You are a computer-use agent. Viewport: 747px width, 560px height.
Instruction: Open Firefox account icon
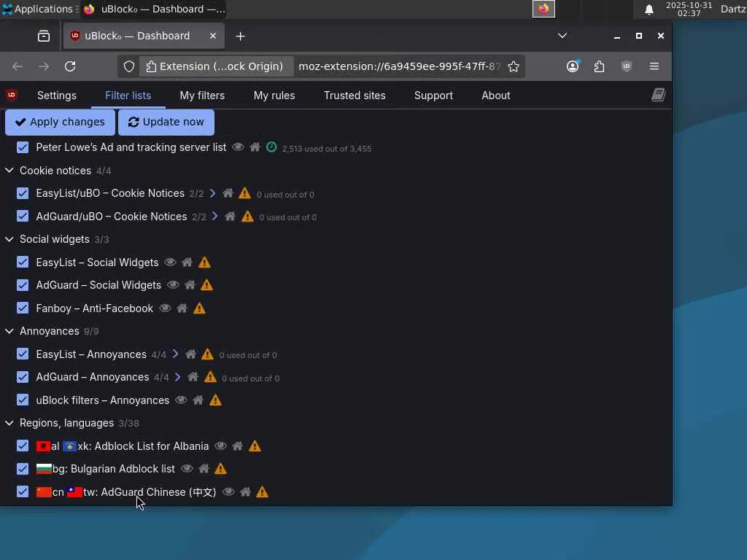[x=573, y=66]
